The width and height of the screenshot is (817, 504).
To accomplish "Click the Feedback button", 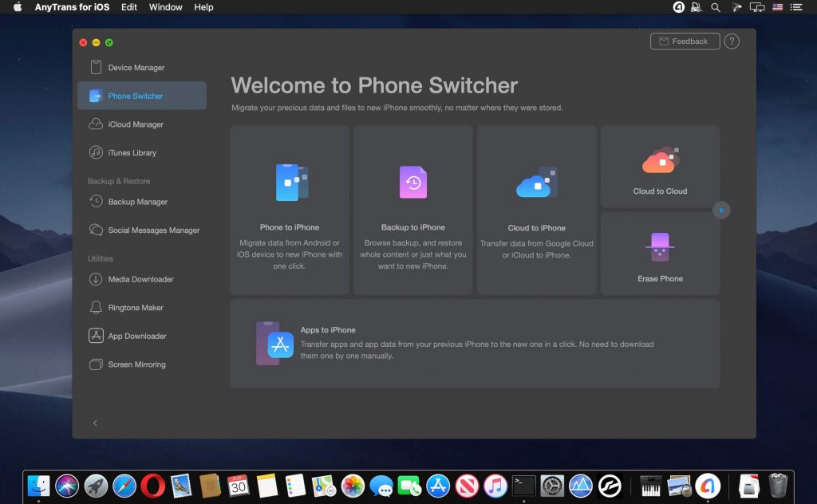I will coord(685,41).
